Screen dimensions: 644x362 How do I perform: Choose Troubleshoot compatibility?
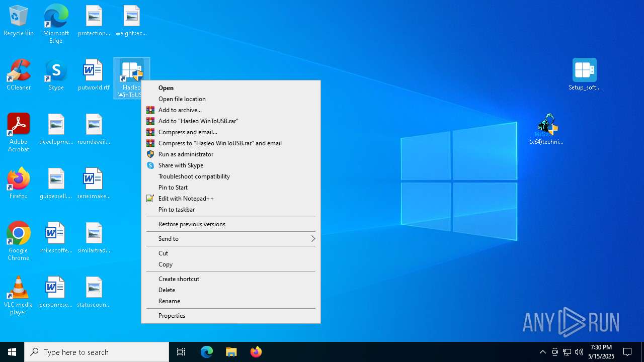[x=231, y=176]
